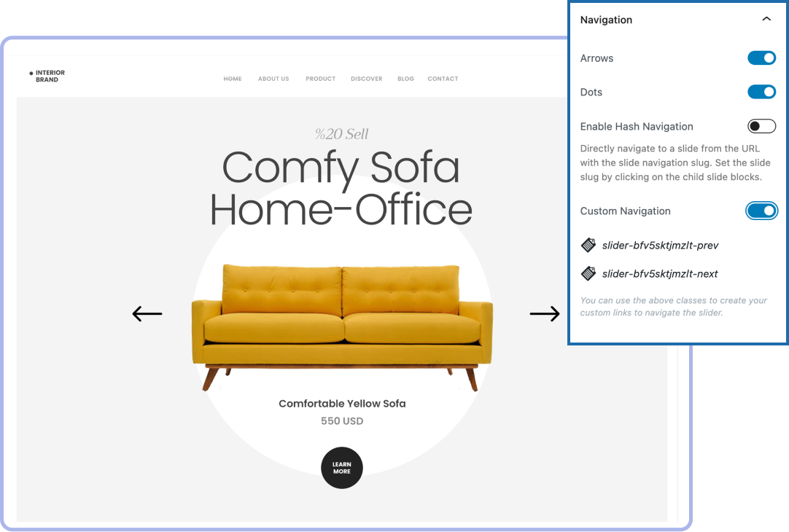Click the Comfy Sofa Home-Office headline
The image size is (789, 532).
click(x=341, y=187)
